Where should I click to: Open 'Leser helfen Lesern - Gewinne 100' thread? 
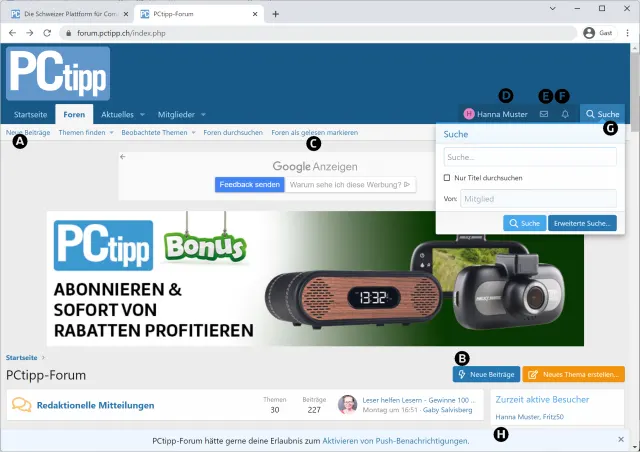(419, 400)
